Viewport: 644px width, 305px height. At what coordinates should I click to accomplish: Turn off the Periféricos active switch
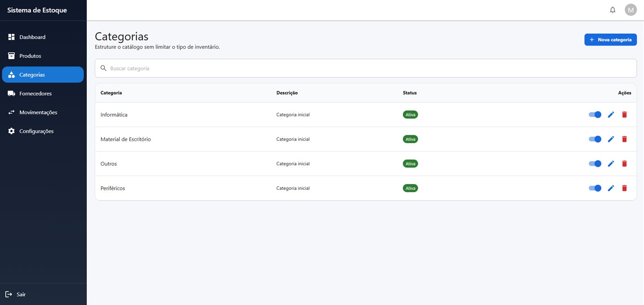click(595, 188)
